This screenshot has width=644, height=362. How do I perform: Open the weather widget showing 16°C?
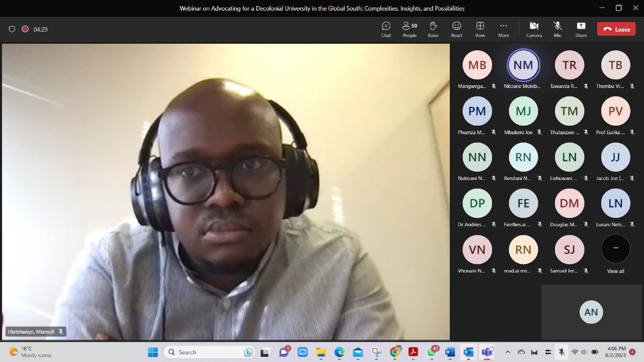click(30, 352)
